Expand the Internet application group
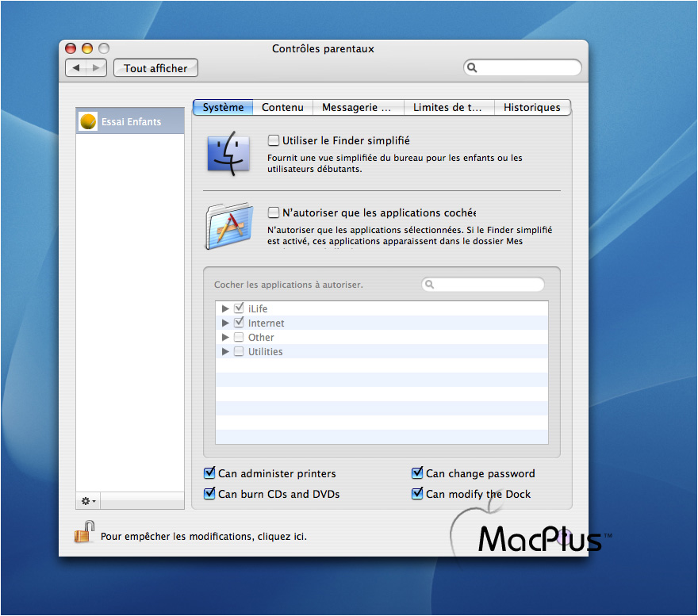This screenshot has height=616, width=698. pyautogui.click(x=226, y=323)
